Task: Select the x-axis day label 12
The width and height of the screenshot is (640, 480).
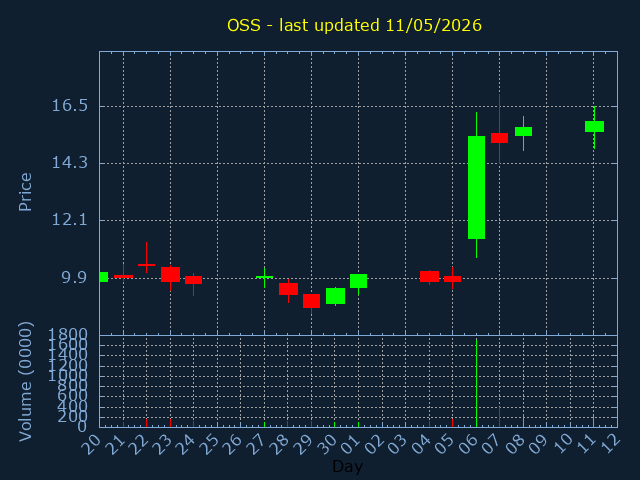Action: tap(609, 444)
